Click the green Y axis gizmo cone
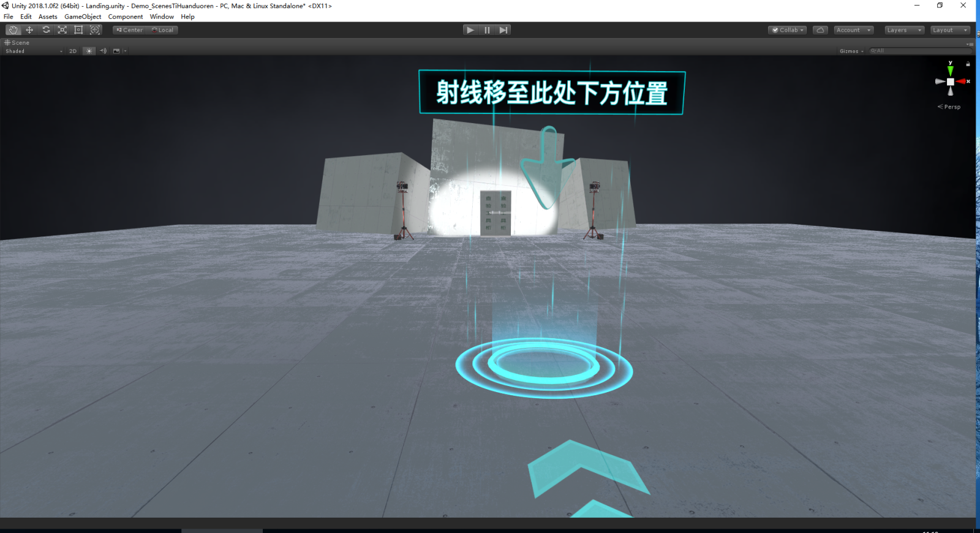This screenshot has width=980, height=533. [950, 70]
